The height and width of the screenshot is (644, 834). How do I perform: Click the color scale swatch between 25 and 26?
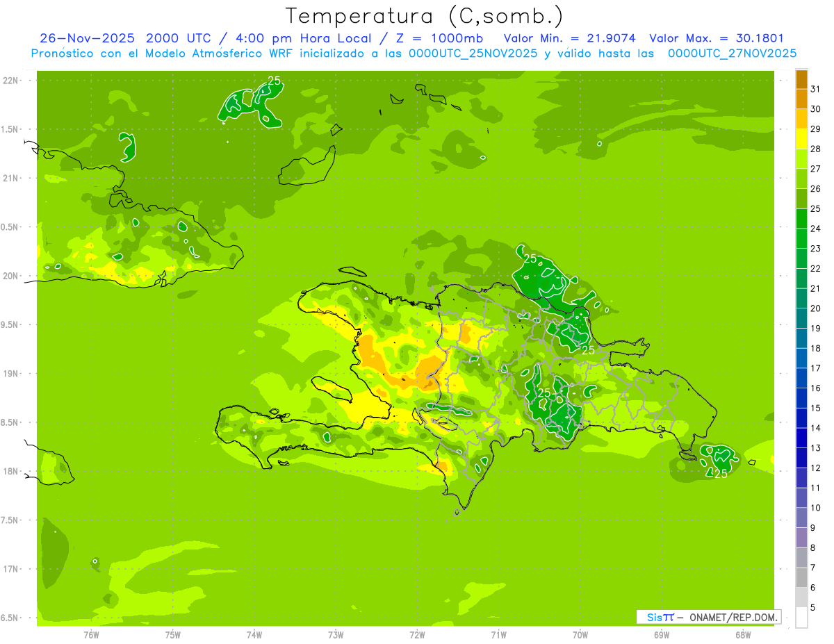click(x=801, y=198)
